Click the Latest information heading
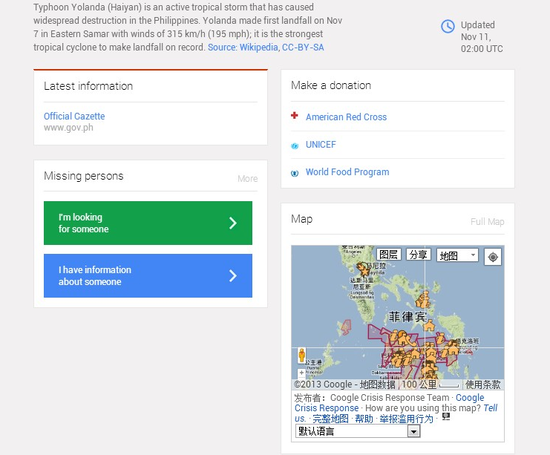This screenshot has width=550, height=455. point(88,86)
